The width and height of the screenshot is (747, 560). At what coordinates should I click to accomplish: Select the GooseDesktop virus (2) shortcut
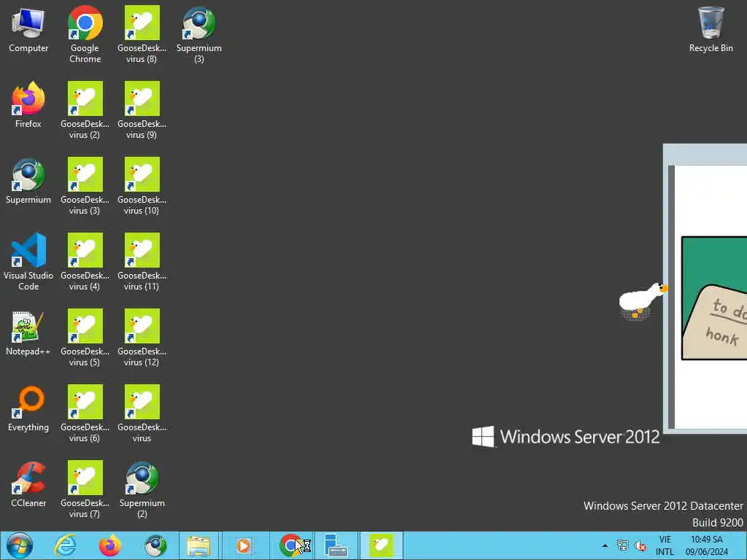click(x=85, y=110)
